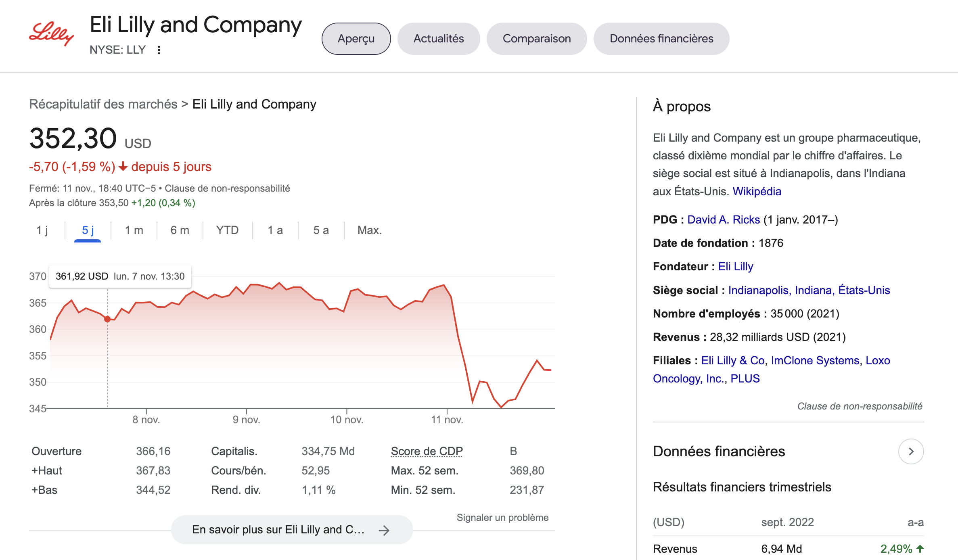The image size is (958, 560).
Task: Click the Ouverture value 366,16
Action: 153,451
